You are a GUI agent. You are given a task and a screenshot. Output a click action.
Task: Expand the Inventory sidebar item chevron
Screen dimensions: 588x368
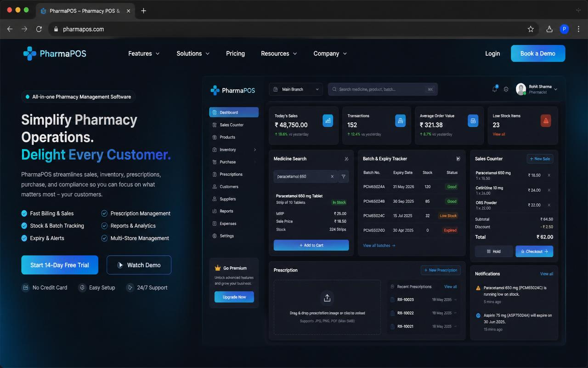(x=255, y=149)
